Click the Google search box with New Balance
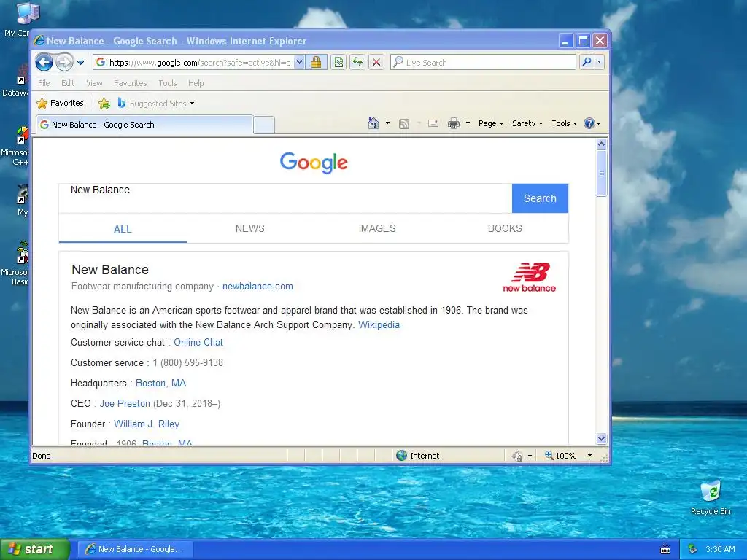This screenshot has height=560, width=747. click(x=285, y=198)
